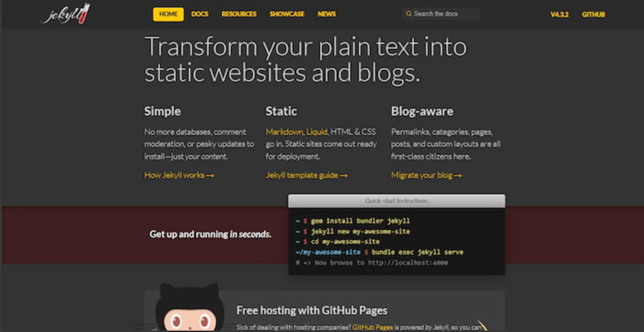Click the Markdown link
This screenshot has height=332, width=644.
point(284,132)
